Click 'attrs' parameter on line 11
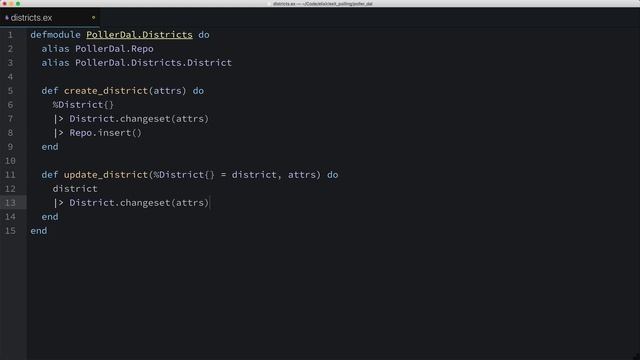Screen dimensions: 640x360 (302, 175)
